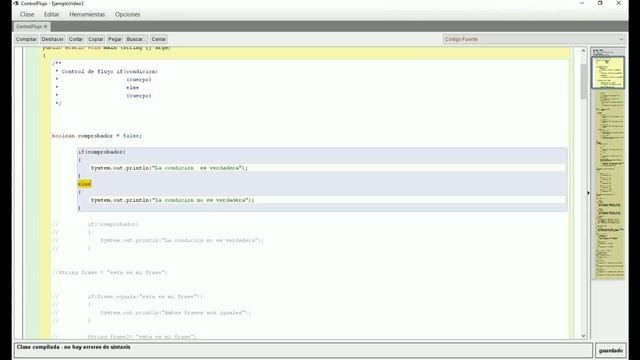Click the Compilar button
The image size is (640, 360).
click(x=26, y=39)
